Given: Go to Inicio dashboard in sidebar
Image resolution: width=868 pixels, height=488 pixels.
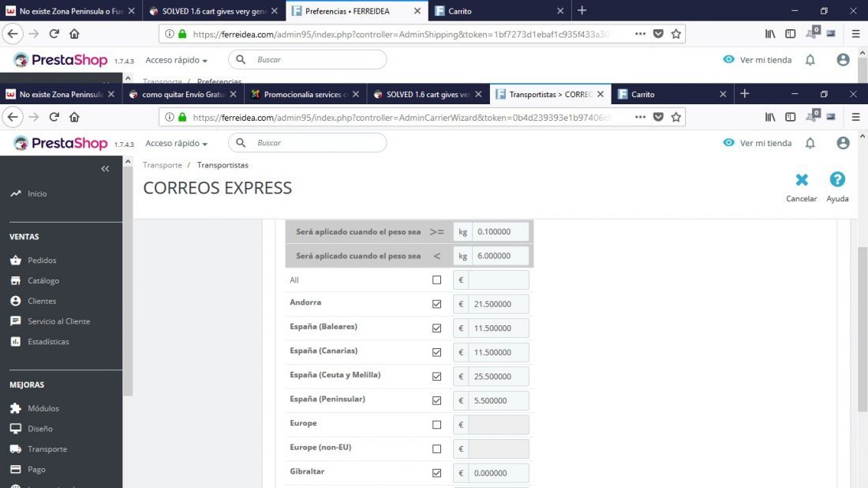Looking at the screenshot, I should pyautogui.click(x=37, y=194).
